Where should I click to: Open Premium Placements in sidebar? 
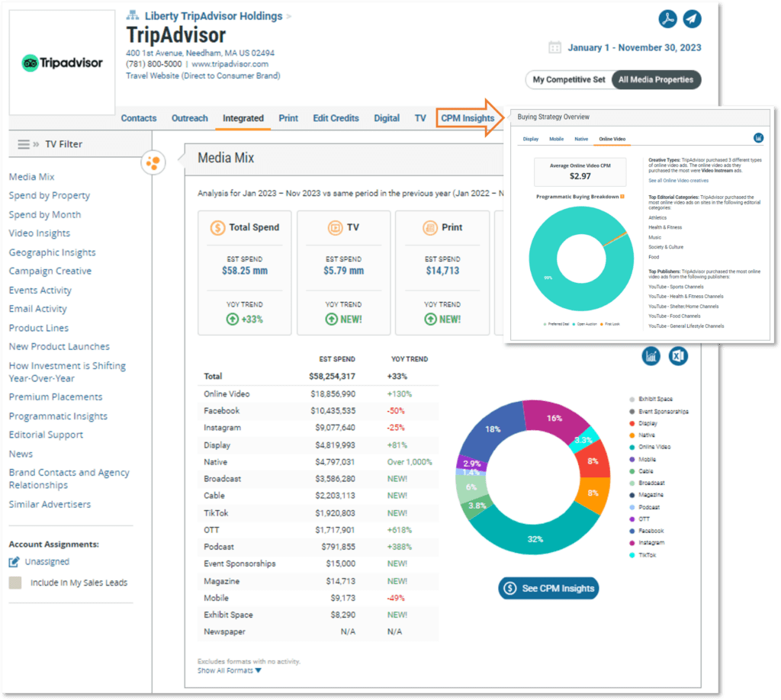[55, 397]
